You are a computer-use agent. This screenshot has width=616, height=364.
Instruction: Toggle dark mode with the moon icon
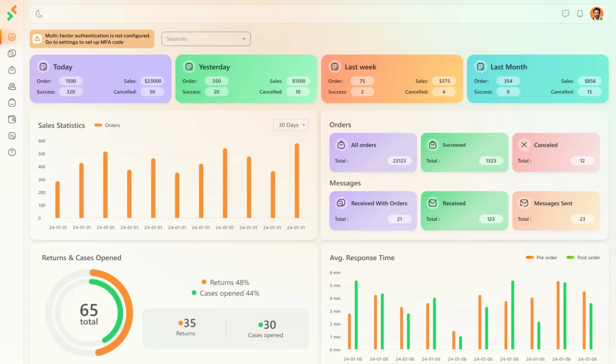(39, 14)
